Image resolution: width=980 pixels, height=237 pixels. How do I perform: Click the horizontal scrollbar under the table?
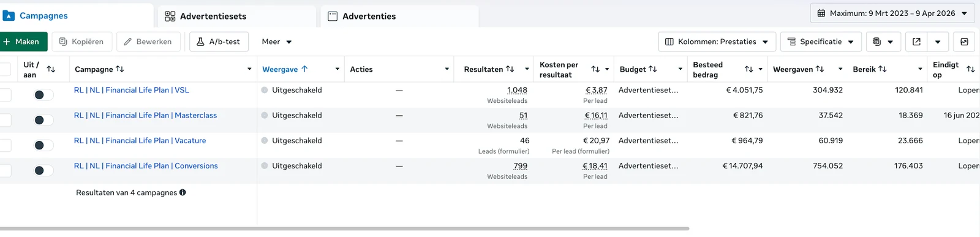pyautogui.click(x=344, y=229)
